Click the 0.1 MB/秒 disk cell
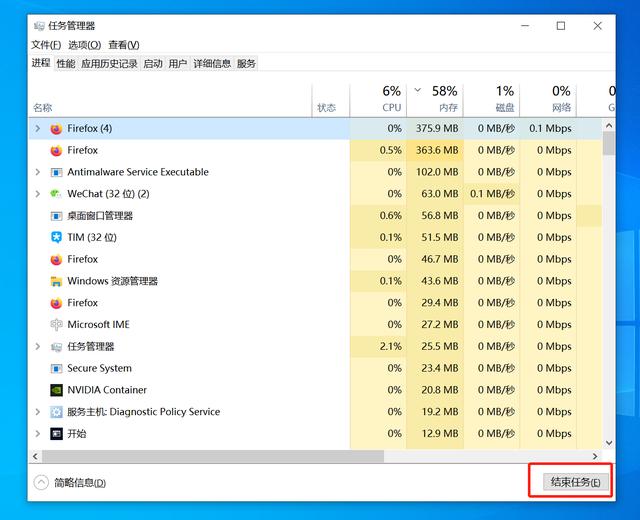This screenshot has width=640, height=520. [x=492, y=193]
